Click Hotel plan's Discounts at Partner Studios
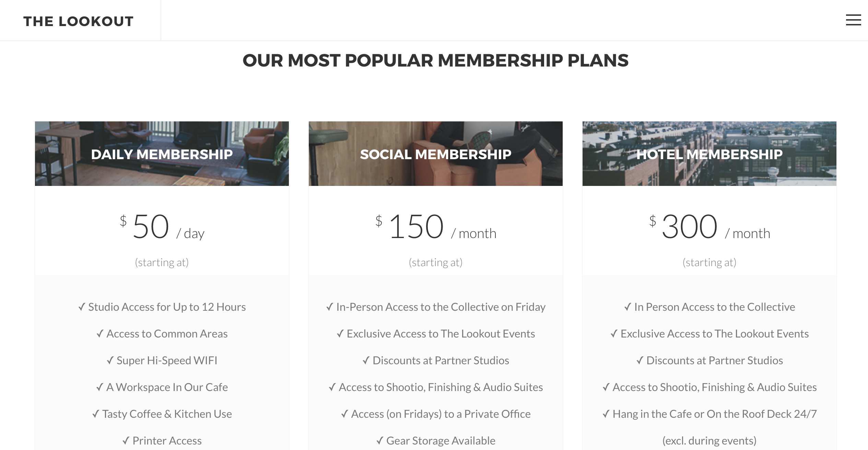Viewport: 868px width, 450px height. tap(709, 360)
